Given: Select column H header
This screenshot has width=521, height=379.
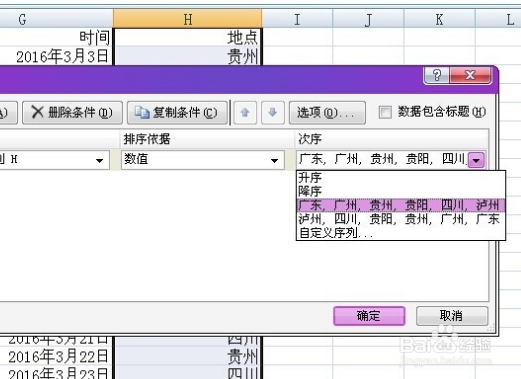Looking at the screenshot, I should (188, 19).
